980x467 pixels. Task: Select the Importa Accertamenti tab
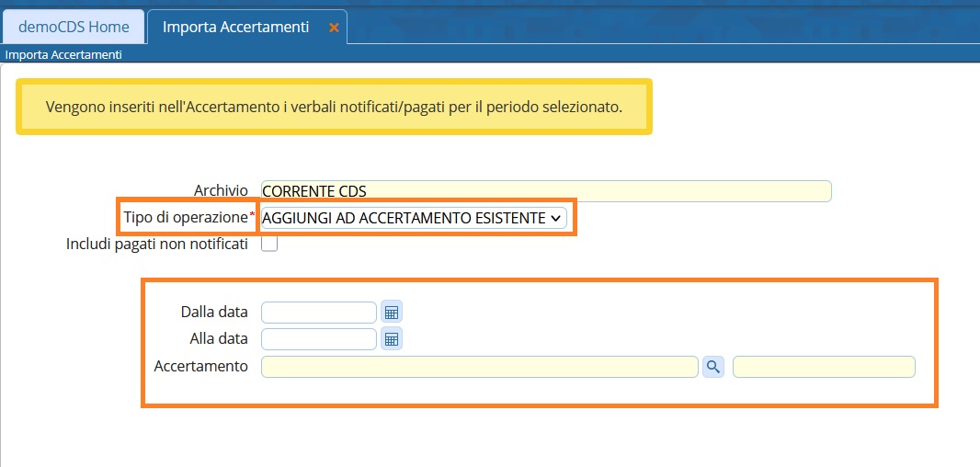coord(235,27)
